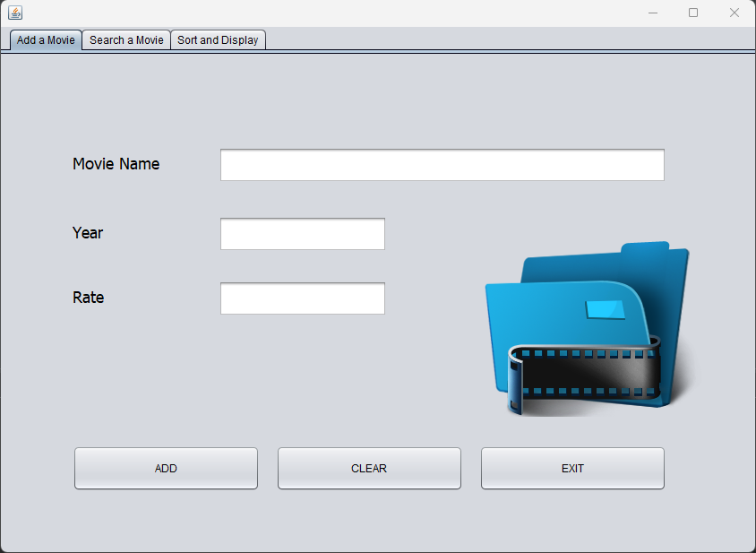Minimize the application window
756x553 pixels.
(653, 13)
